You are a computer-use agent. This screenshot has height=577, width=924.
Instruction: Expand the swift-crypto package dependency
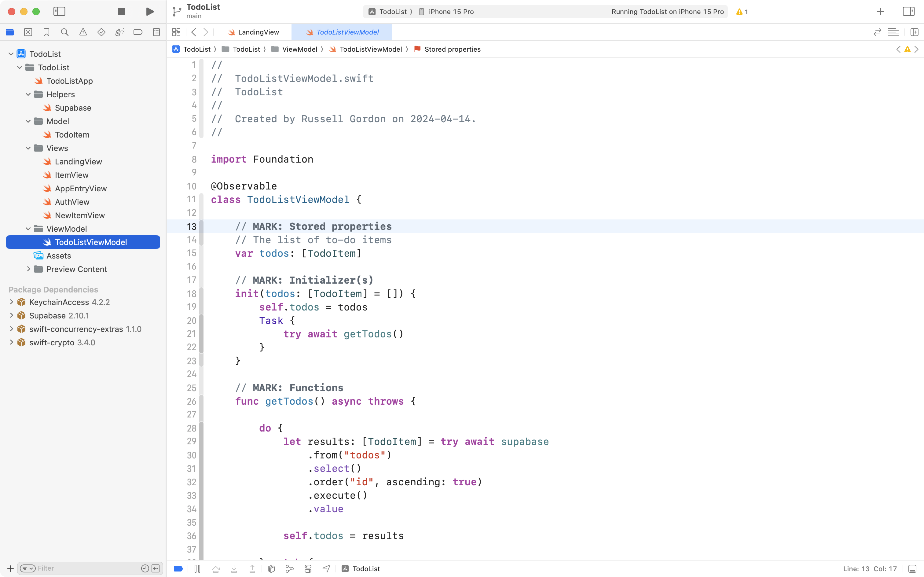pos(11,342)
